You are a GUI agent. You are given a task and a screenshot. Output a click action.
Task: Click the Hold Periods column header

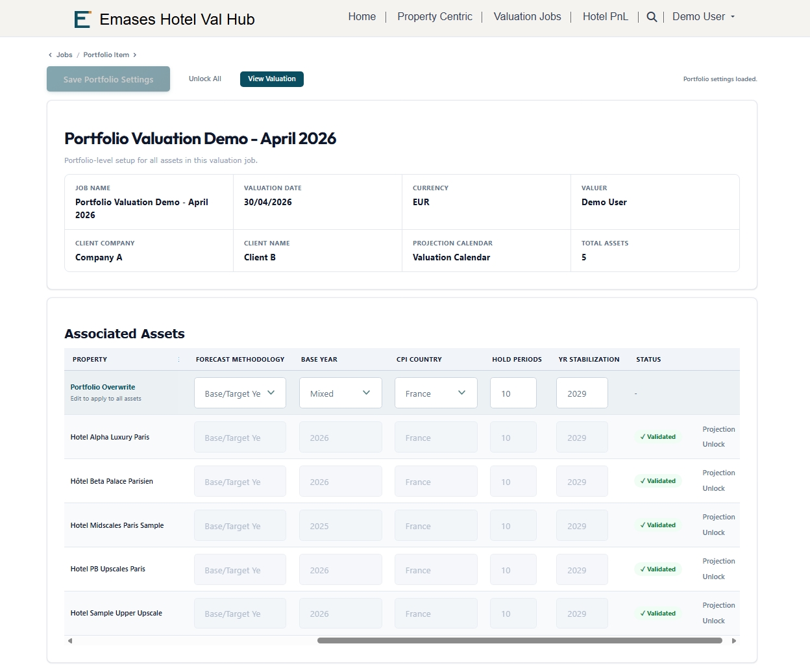(x=517, y=360)
